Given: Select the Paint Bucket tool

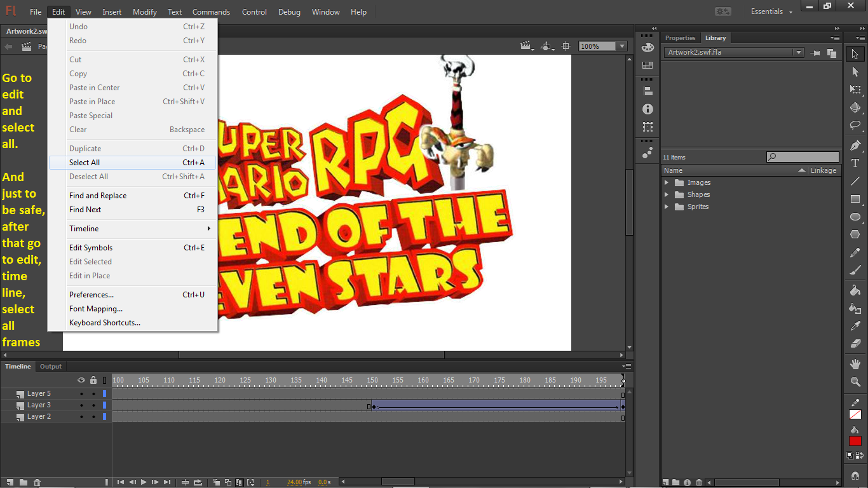Looking at the screenshot, I should click(855, 290).
